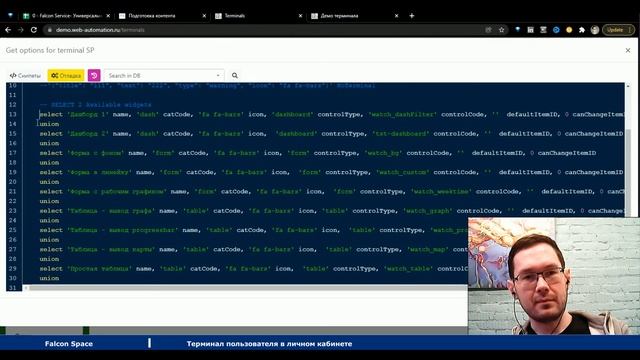Open the yellow circle extension icon

[569, 30]
